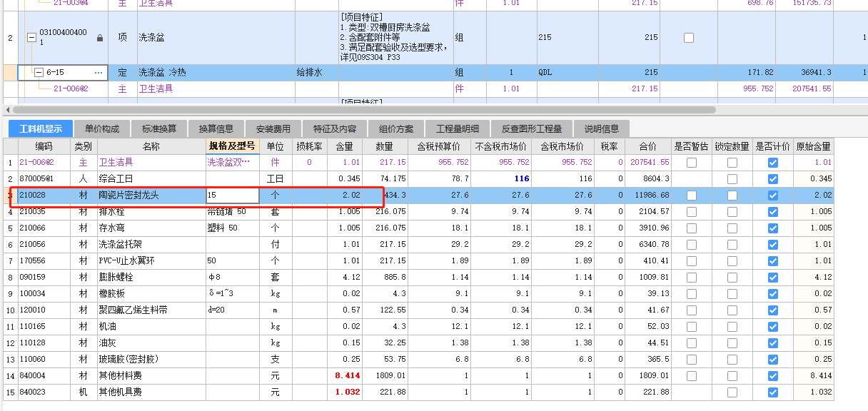The height and width of the screenshot is (411, 868).
Task: Click the 洗涤盆双… specification cell
Action: 232,163
